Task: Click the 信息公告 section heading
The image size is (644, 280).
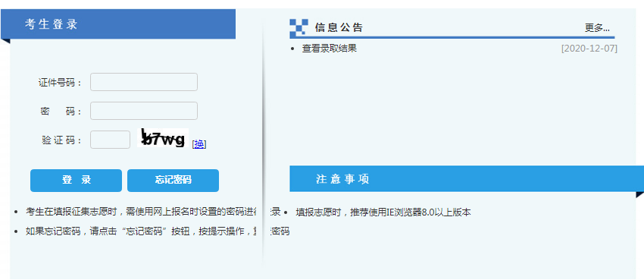Action: (x=339, y=27)
